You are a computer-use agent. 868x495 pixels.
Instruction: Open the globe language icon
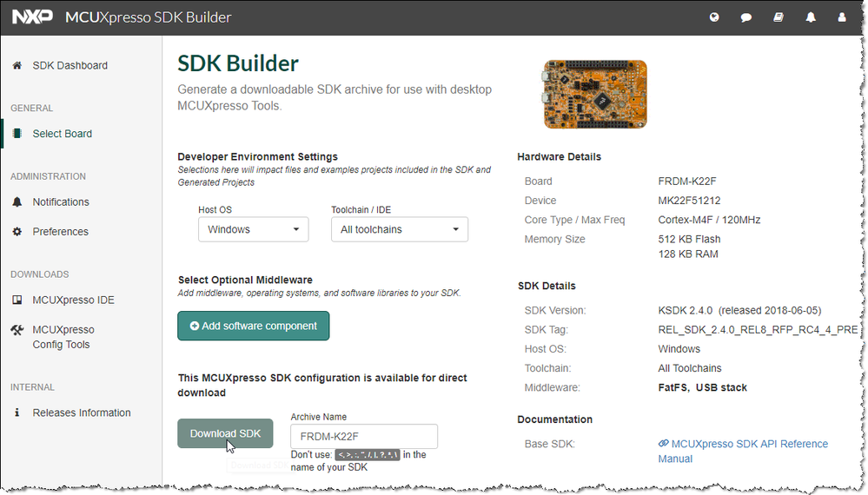click(714, 17)
